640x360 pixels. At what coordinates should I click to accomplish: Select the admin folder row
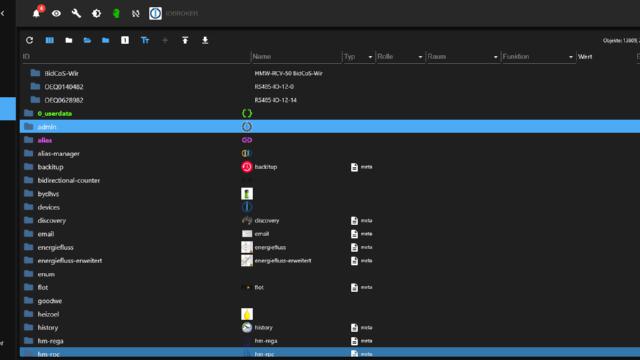(x=330, y=127)
